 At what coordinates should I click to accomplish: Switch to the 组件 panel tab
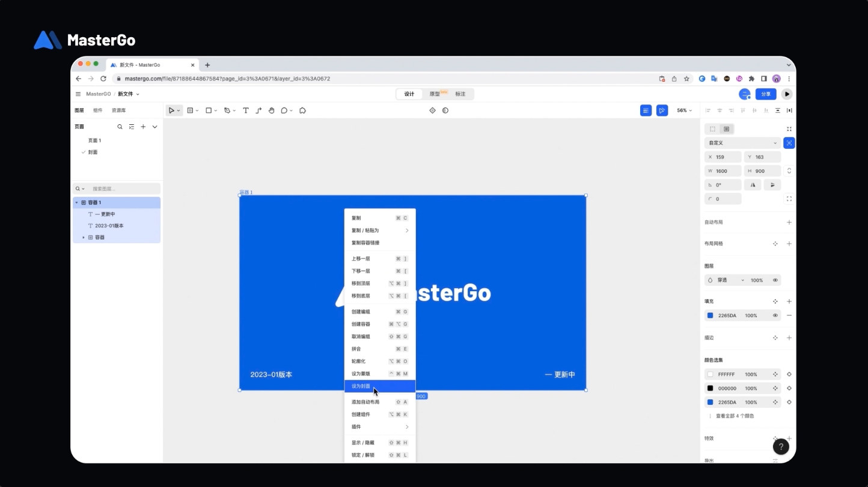coord(98,110)
